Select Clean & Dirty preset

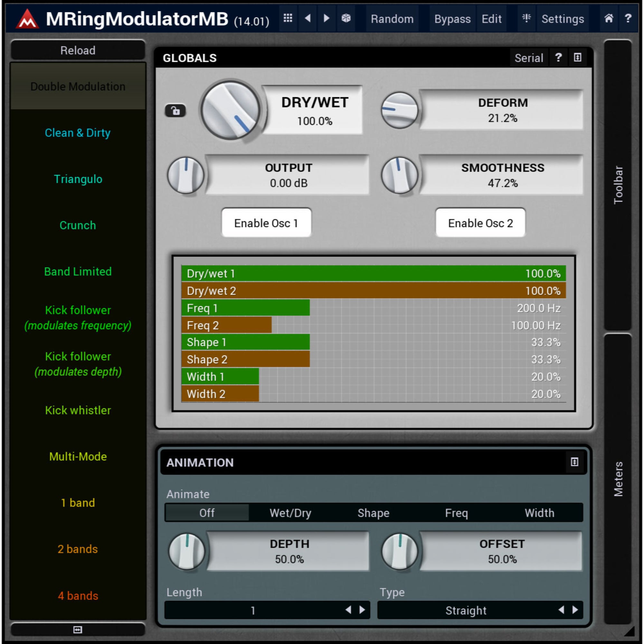(78, 133)
